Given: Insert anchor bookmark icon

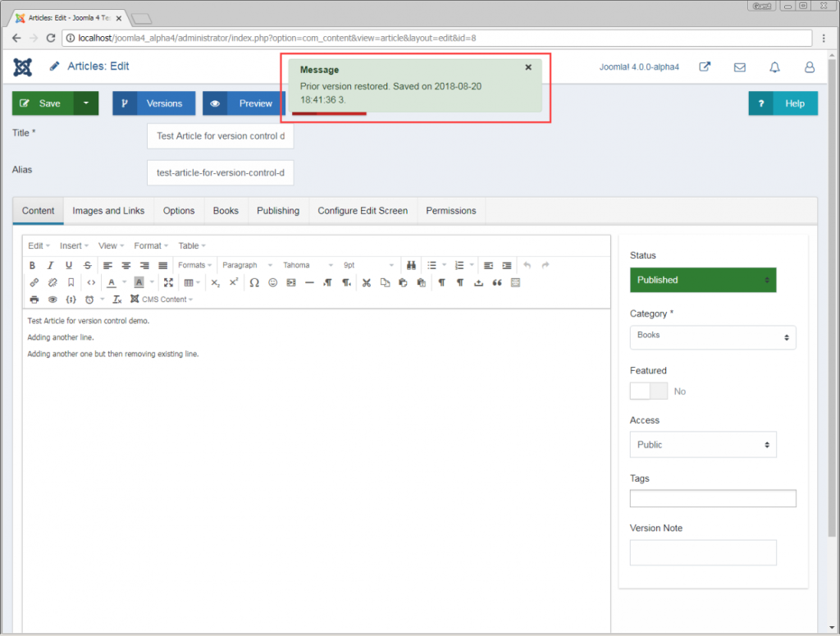Looking at the screenshot, I should [x=71, y=282].
